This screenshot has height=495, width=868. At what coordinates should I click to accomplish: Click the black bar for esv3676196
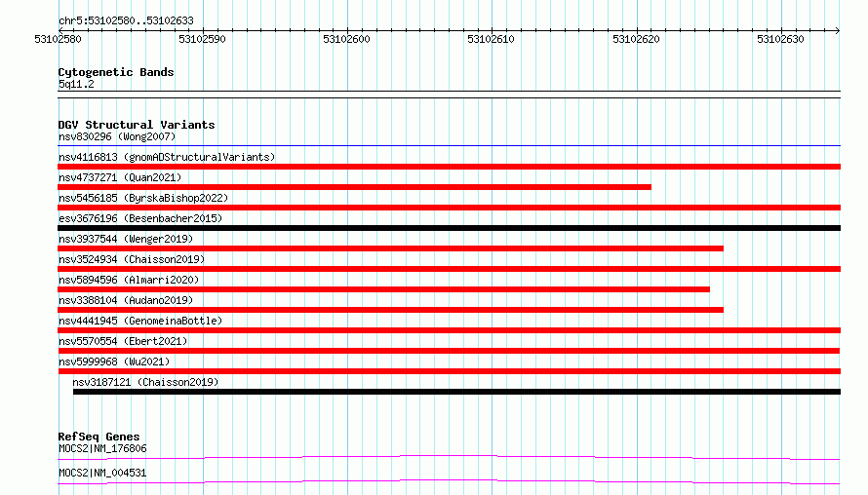pos(449,228)
